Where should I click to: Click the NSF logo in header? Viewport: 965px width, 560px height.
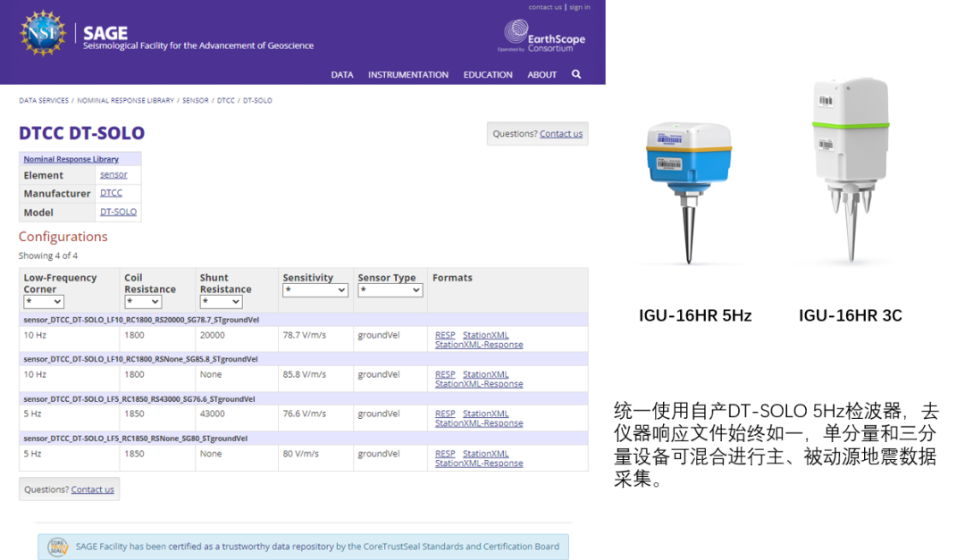43,33
